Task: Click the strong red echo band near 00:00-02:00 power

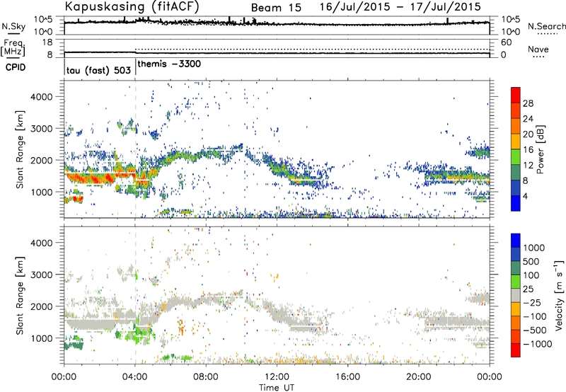Action: (92, 178)
